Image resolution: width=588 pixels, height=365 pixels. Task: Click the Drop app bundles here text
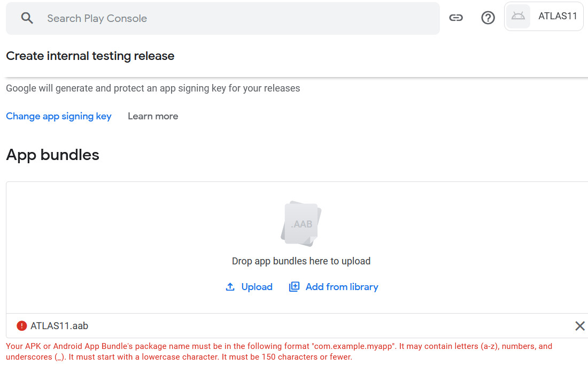point(301,261)
